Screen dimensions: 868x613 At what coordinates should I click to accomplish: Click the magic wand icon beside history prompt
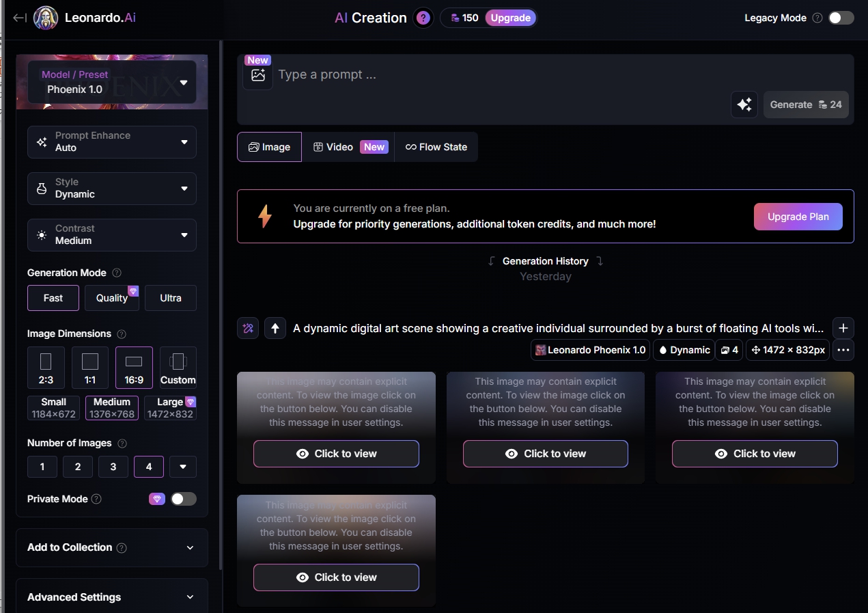click(248, 328)
